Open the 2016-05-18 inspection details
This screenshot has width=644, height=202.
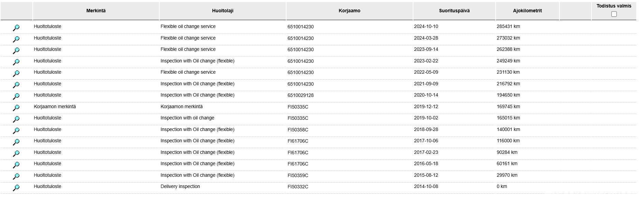coord(16,165)
